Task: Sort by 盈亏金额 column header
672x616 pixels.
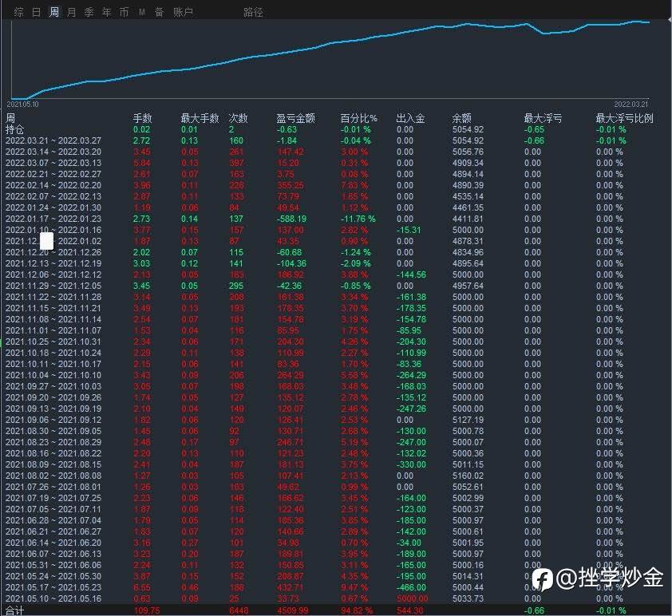Action: 295,118
